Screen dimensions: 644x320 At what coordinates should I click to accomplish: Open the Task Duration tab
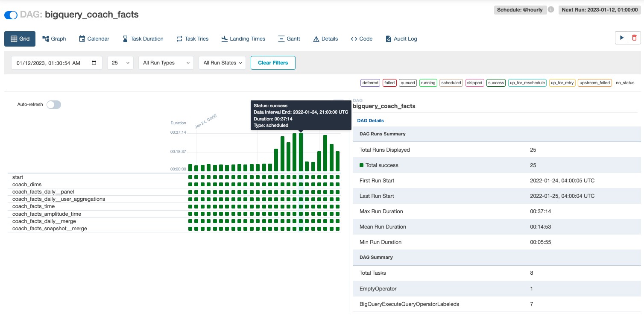pyautogui.click(x=143, y=39)
